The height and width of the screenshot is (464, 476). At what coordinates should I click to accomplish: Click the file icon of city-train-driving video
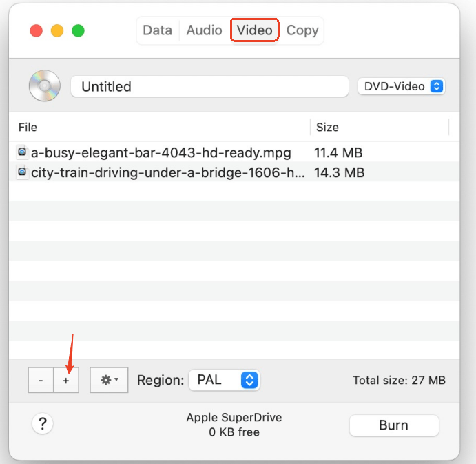(22, 172)
